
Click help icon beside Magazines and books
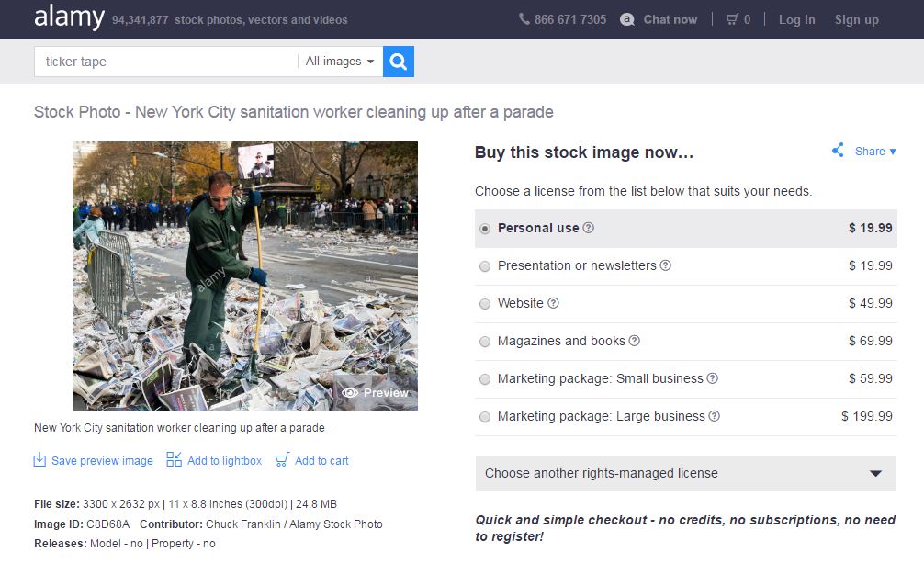pyautogui.click(x=634, y=341)
